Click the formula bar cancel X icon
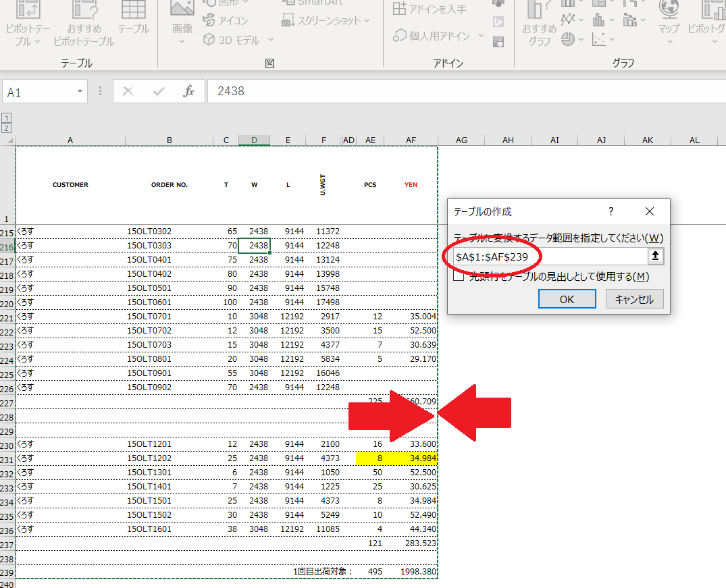Viewport: 726px width, 588px height. [x=128, y=92]
